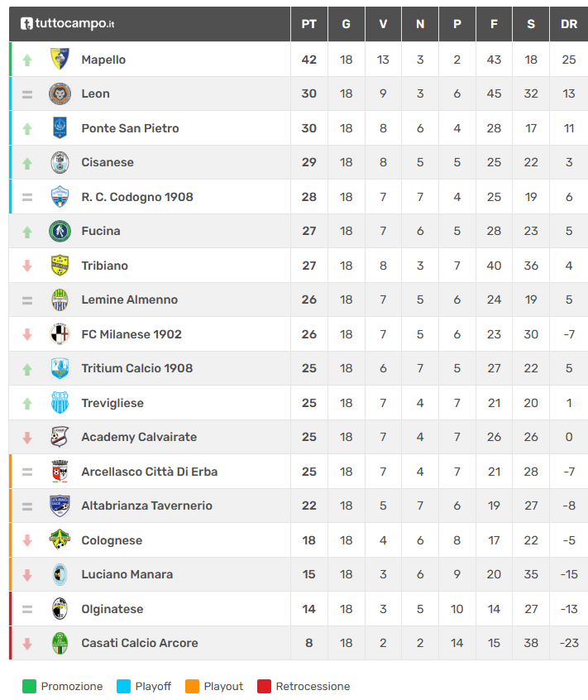Viewport: 588px width, 700px height.
Task: Click the Casati Calcio Arcore crest
Action: click(x=60, y=643)
